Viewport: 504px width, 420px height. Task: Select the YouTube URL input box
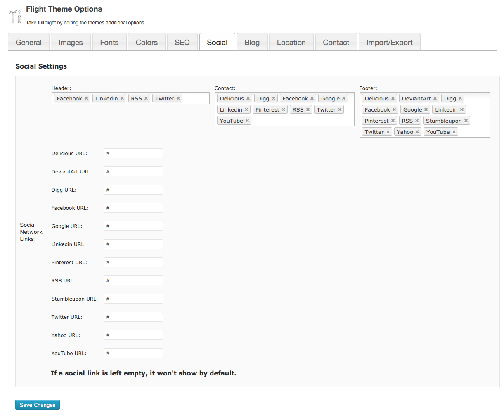tap(133, 353)
